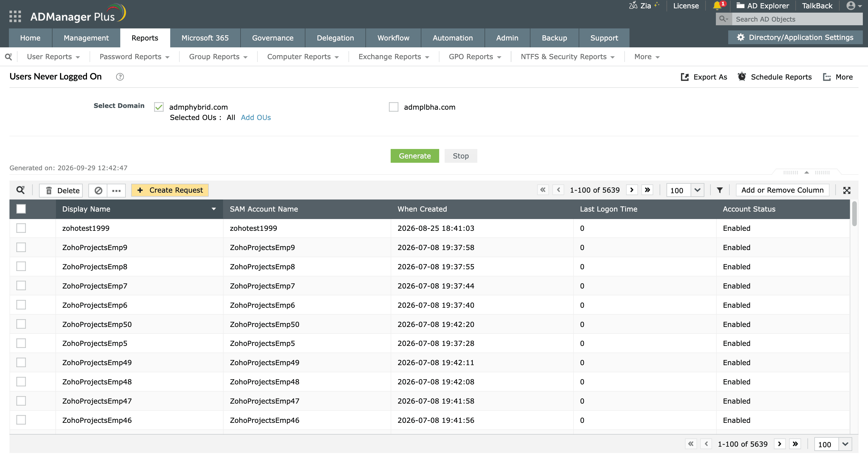Open the License link
The width and height of the screenshot is (868, 461).
pyautogui.click(x=686, y=6)
